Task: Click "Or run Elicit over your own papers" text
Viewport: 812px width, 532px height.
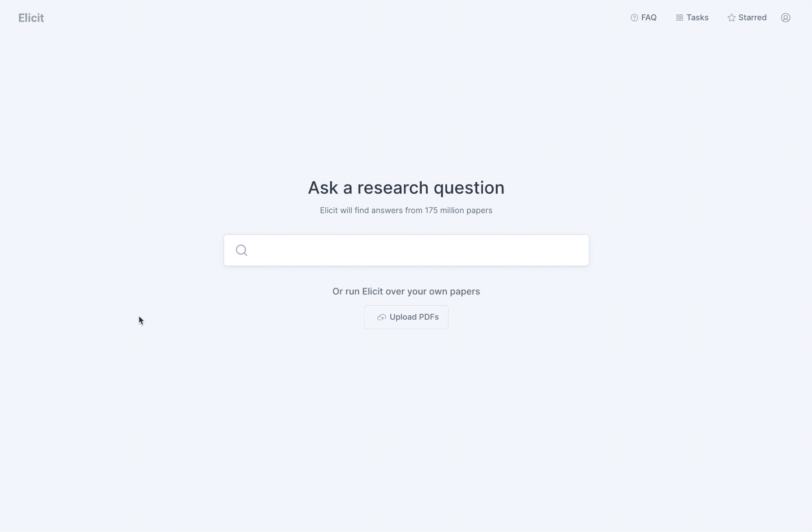Action: click(406, 292)
